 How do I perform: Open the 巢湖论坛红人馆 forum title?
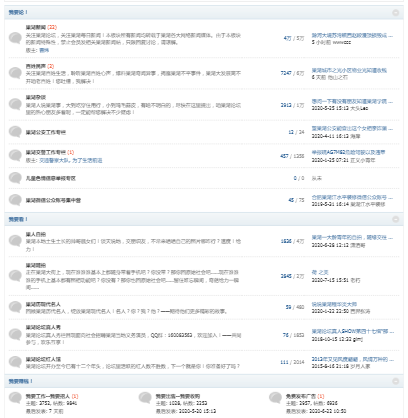tap(43, 359)
